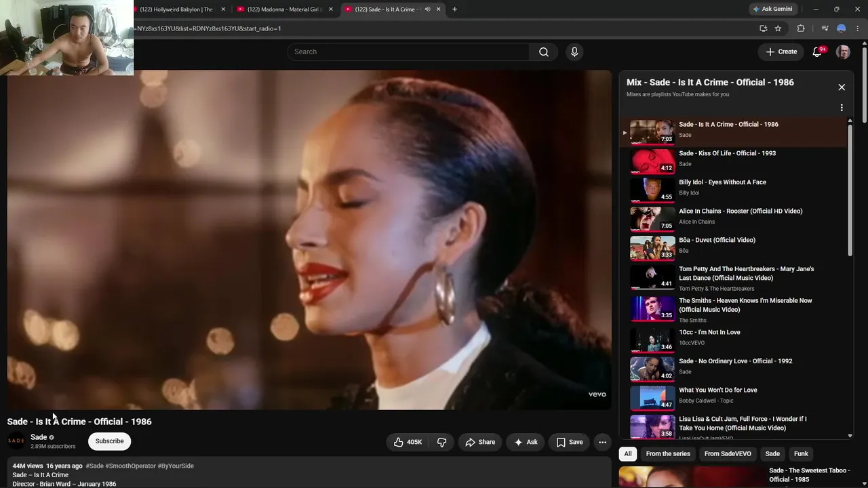The width and height of the screenshot is (868, 488).
Task: Play Sade - No Ordinary Love thumbnail
Action: 653,369
